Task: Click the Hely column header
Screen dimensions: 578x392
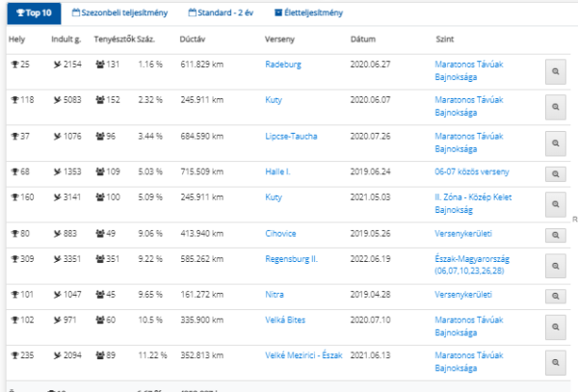Action: pyautogui.click(x=16, y=39)
